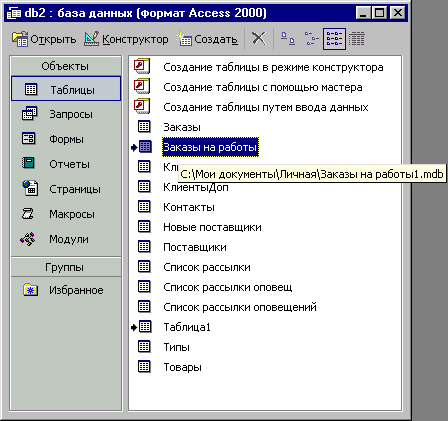Select the Заказы table
The width and height of the screenshot is (448, 421).
click(182, 127)
